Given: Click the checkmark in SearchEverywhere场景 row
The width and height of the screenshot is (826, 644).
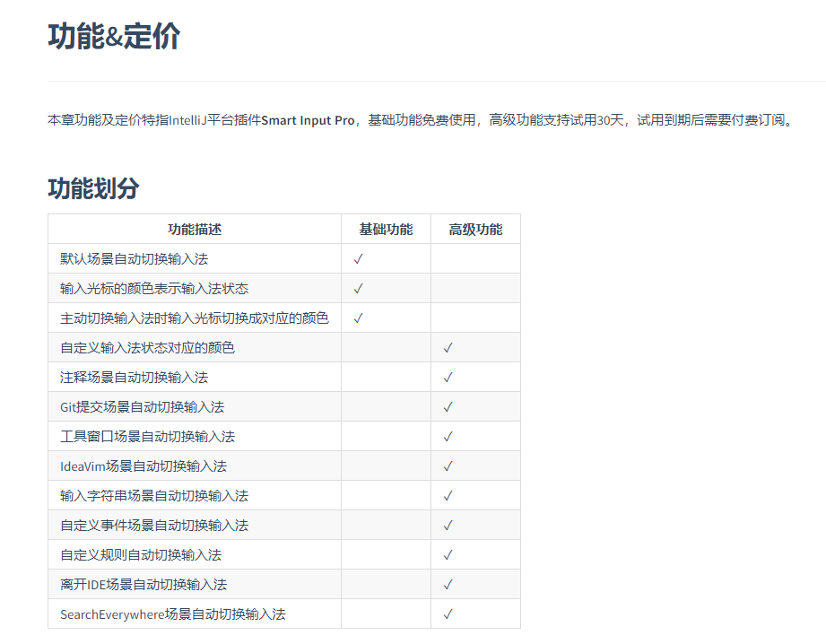Looking at the screenshot, I should (x=448, y=614).
